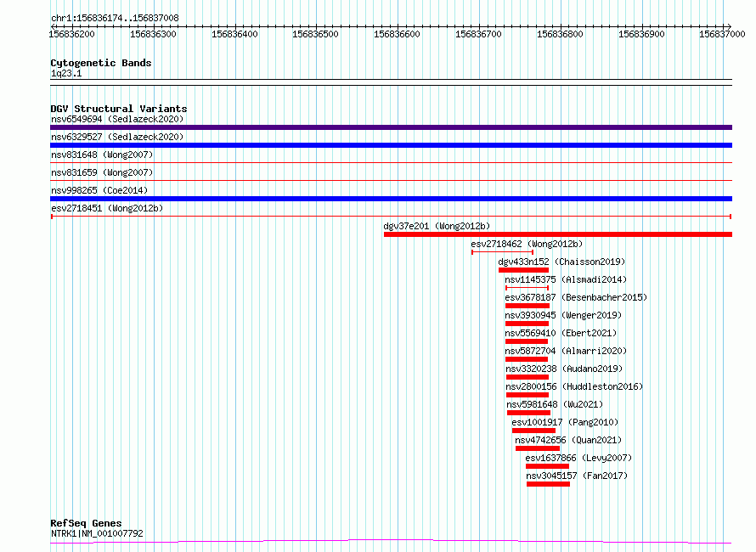Click the DGV Structural Variants track title
Viewport: 756px width, 552px height.
(119, 109)
